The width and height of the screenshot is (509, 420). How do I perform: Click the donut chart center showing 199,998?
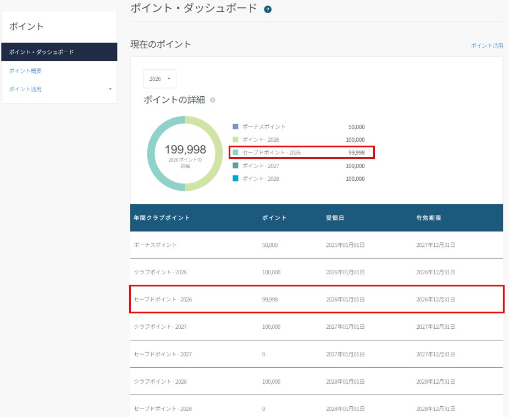pos(185,153)
